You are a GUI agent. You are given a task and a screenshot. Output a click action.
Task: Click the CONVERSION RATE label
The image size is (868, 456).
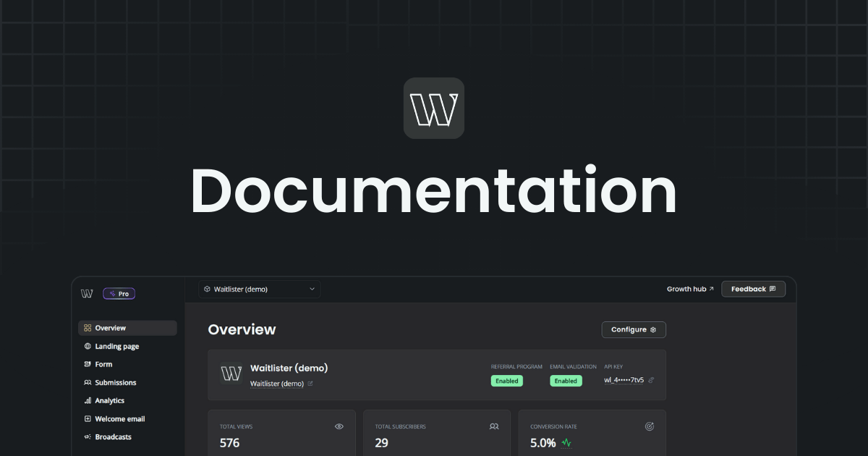click(x=553, y=427)
